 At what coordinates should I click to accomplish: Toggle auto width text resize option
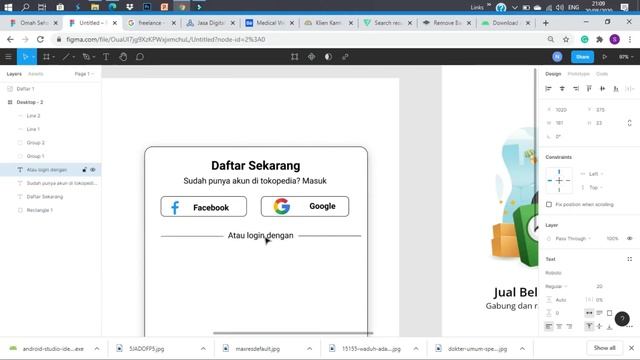click(589, 313)
